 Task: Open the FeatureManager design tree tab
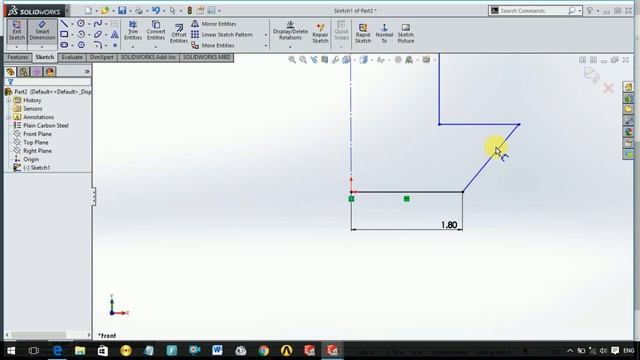point(10,72)
